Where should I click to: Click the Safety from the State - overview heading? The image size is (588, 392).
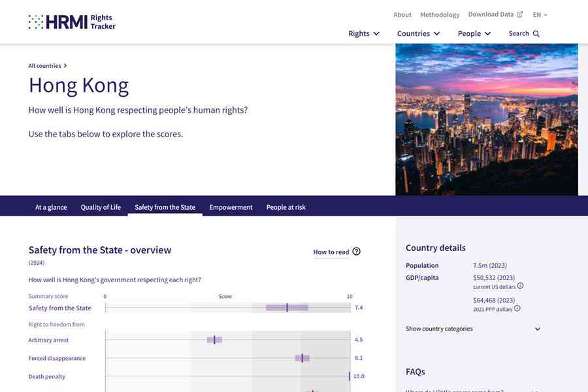click(x=100, y=250)
